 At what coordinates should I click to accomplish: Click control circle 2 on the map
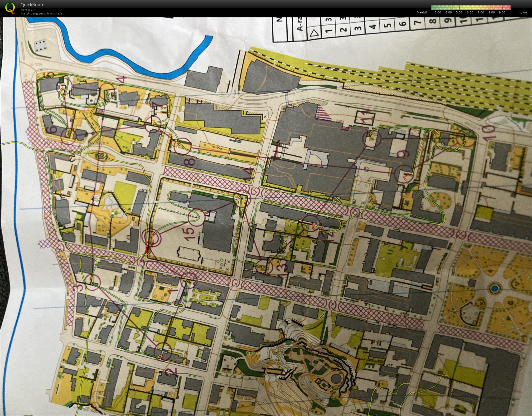coord(163,352)
